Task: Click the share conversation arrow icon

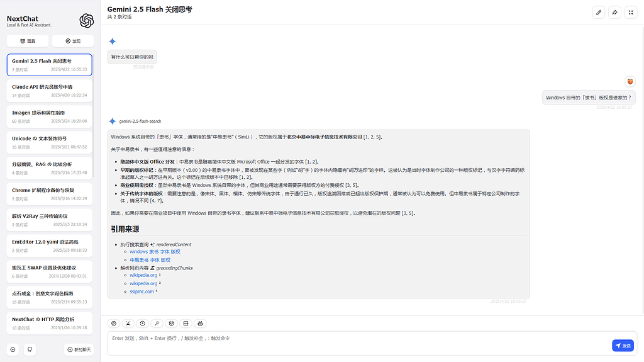Action: 614,13
